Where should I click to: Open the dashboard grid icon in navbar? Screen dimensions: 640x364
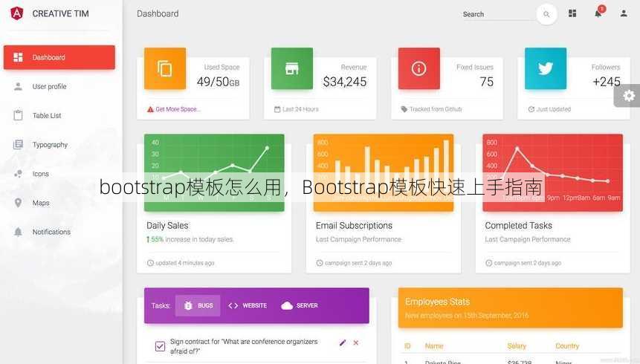(572, 13)
